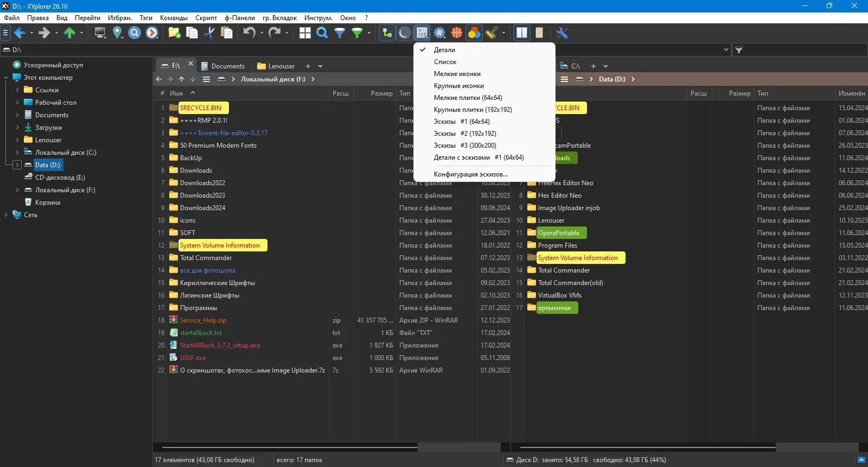Toggle color filters three-circles button
This screenshot has height=467, width=868.
(474, 33)
